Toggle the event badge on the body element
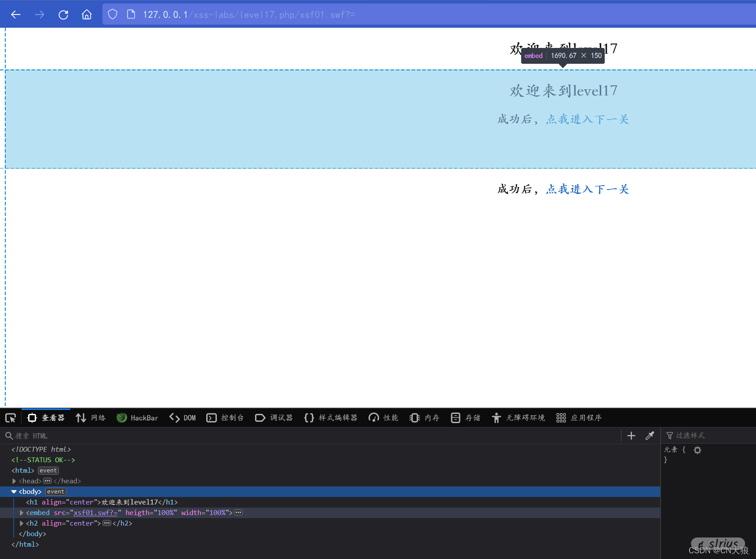This screenshot has height=559, width=756. pos(55,491)
